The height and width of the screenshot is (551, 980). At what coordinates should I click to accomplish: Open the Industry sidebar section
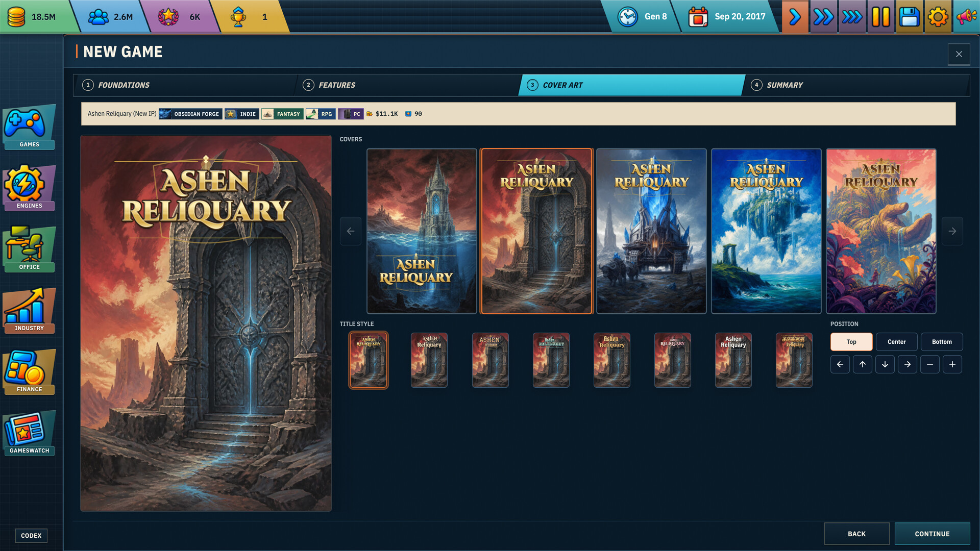click(29, 311)
